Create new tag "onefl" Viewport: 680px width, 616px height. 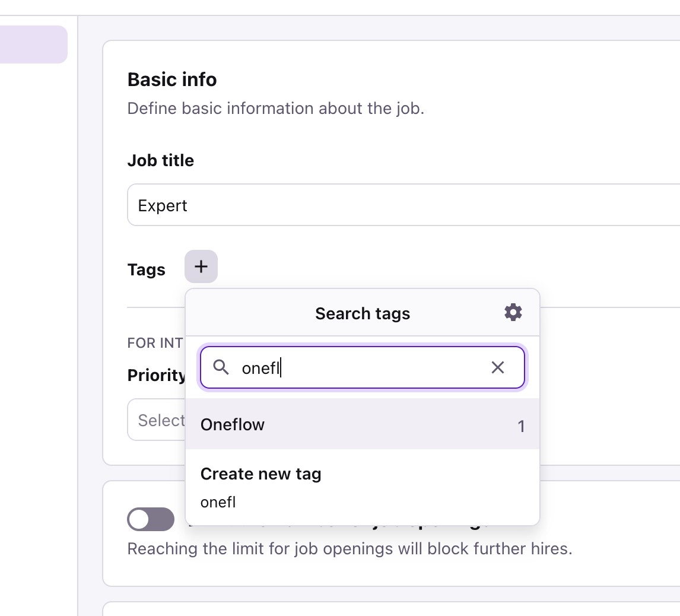[363, 488]
